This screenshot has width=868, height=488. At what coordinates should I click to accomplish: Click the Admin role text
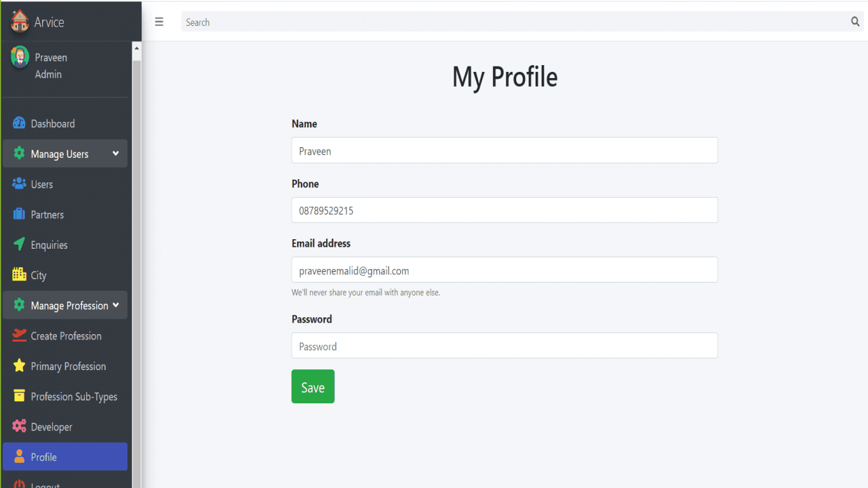coord(48,75)
